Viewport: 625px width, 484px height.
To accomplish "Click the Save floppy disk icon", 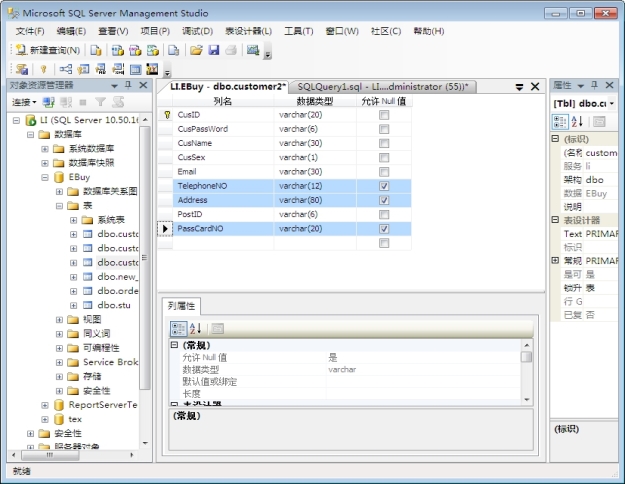I will 214,50.
